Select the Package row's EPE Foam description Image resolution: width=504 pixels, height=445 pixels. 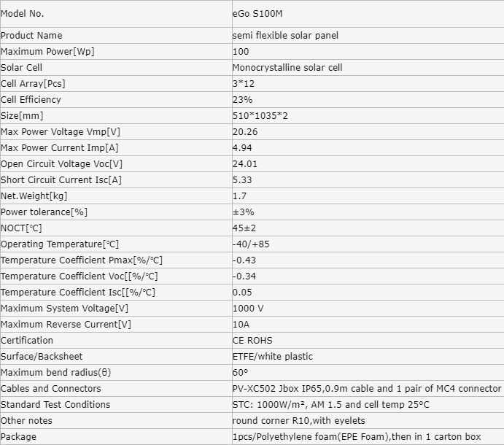pyautogui.click(x=357, y=437)
